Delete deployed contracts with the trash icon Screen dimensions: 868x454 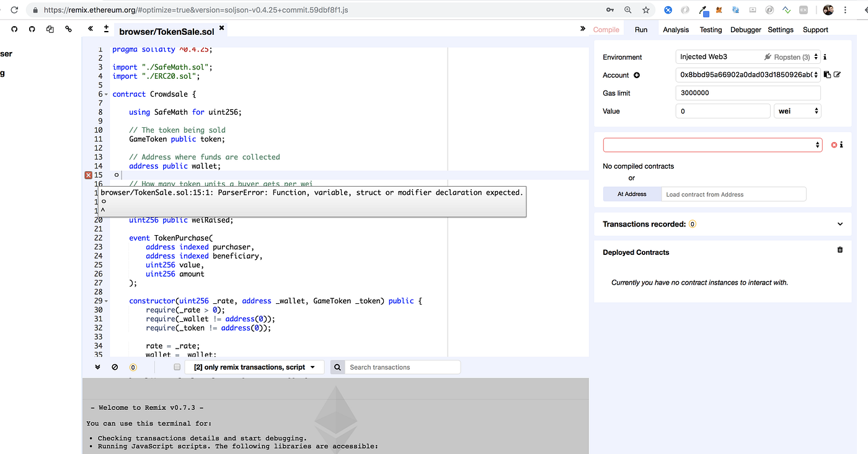(x=840, y=250)
